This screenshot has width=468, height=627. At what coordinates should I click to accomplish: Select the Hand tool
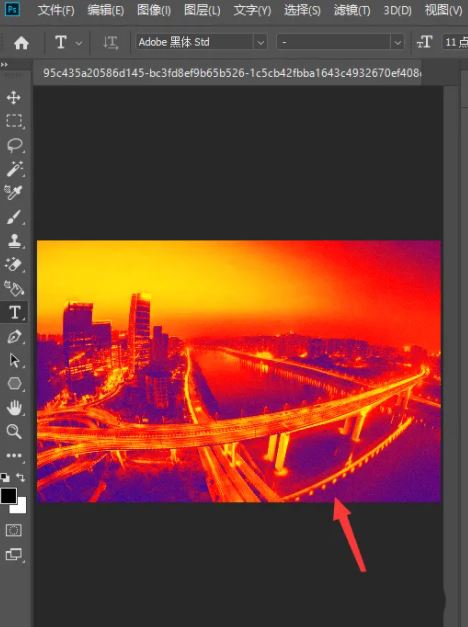pyautogui.click(x=14, y=408)
